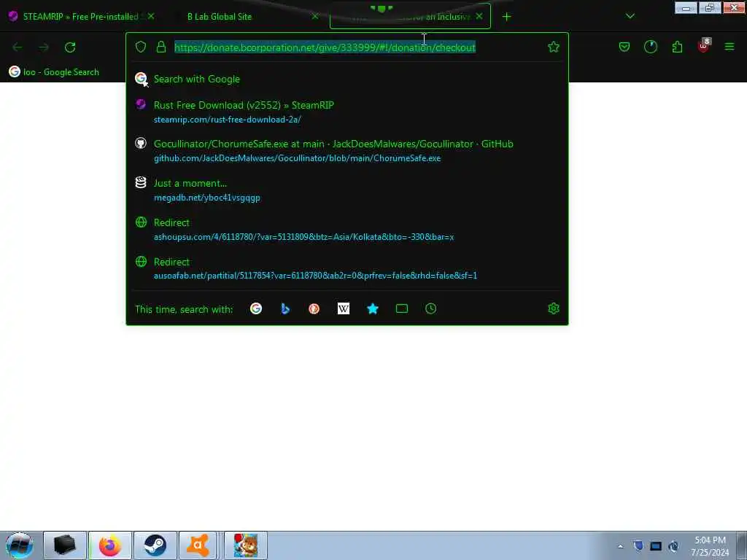
Task: Open Windows Start orb
Action: coord(19,545)
